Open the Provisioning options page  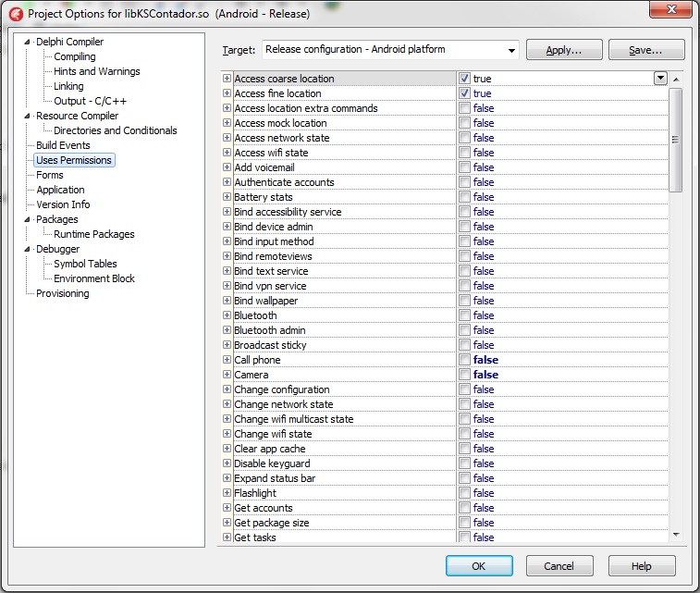click(63, 293)
